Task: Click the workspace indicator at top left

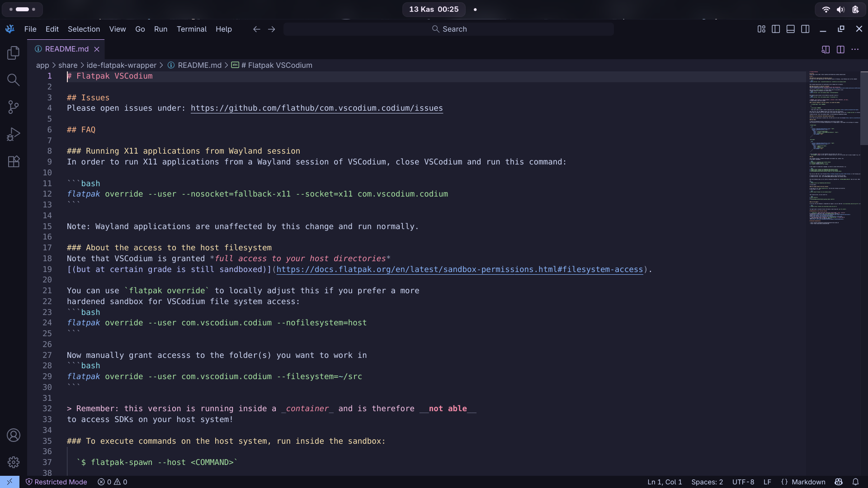Action: (22, 9)
